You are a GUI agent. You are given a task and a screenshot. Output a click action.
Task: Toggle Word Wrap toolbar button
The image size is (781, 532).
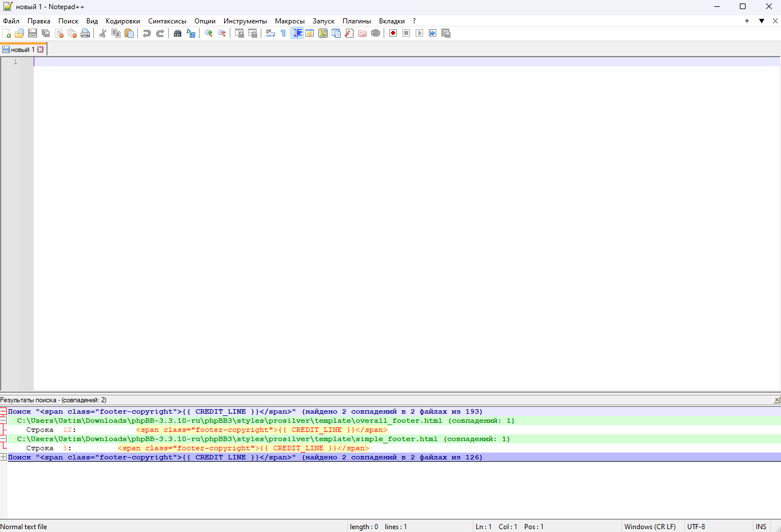point(270,33)
